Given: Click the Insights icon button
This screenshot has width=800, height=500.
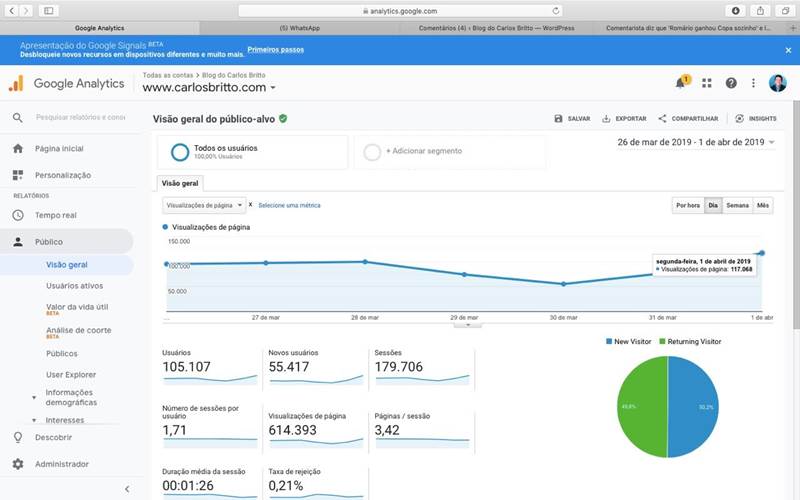Looking at the screenshot, I should click(x=755, y=118).
